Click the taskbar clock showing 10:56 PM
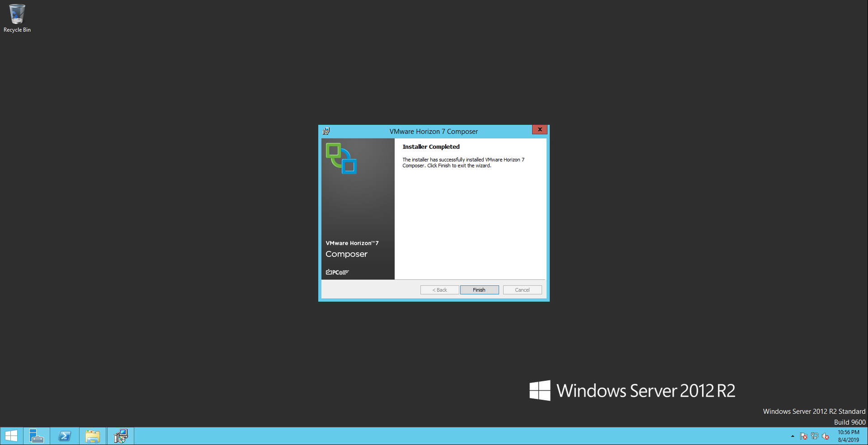 [848, 436]
